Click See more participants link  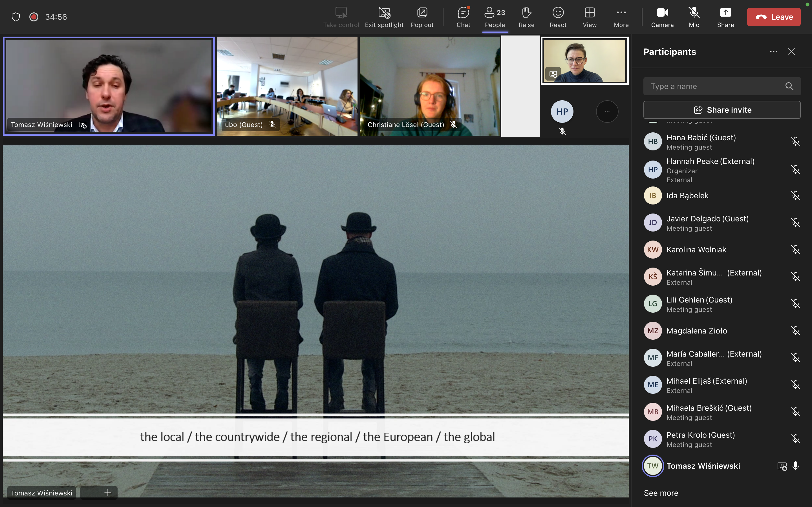pyautogui.click(x=661, y=493)
